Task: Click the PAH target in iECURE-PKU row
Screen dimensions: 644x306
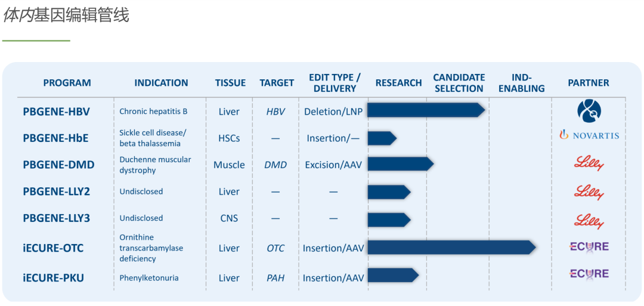Action: click(x=275, y=278)
